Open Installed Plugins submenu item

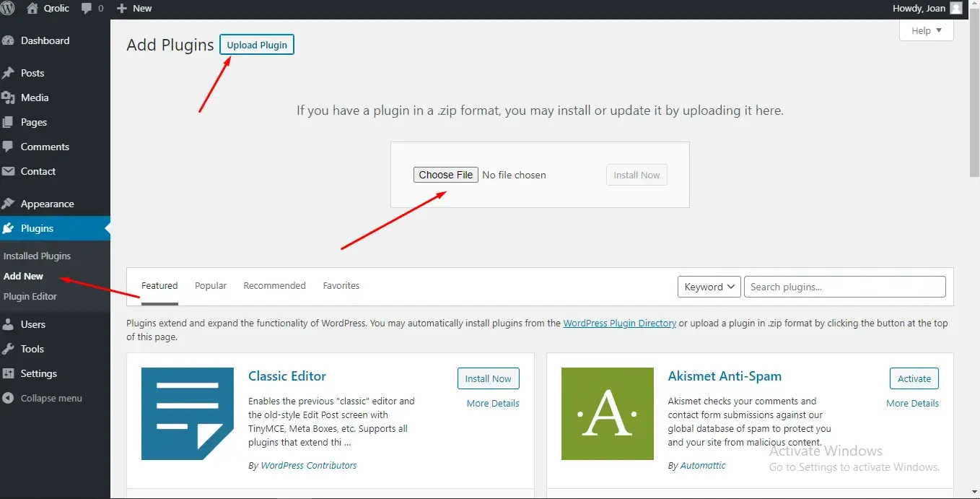[37, 256]
